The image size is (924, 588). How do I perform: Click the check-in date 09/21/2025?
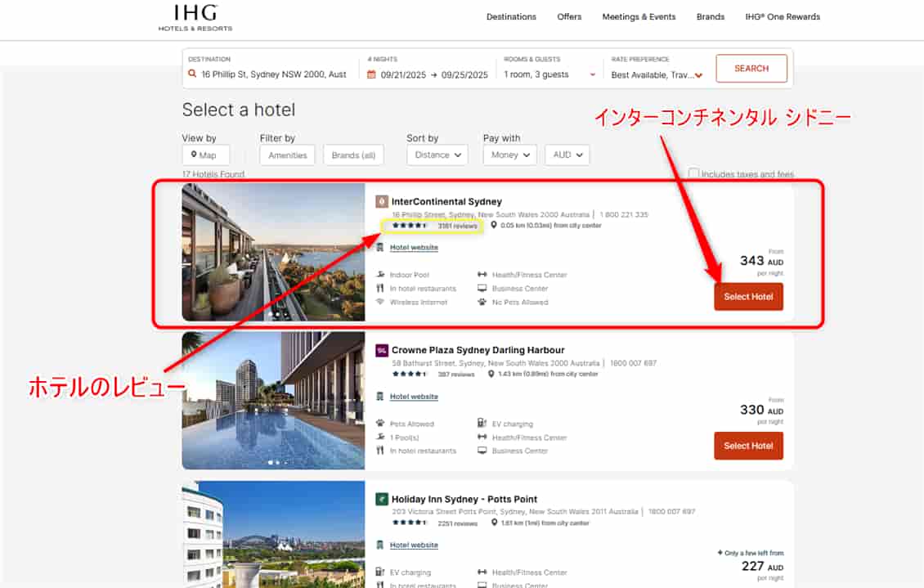(403, 74)
